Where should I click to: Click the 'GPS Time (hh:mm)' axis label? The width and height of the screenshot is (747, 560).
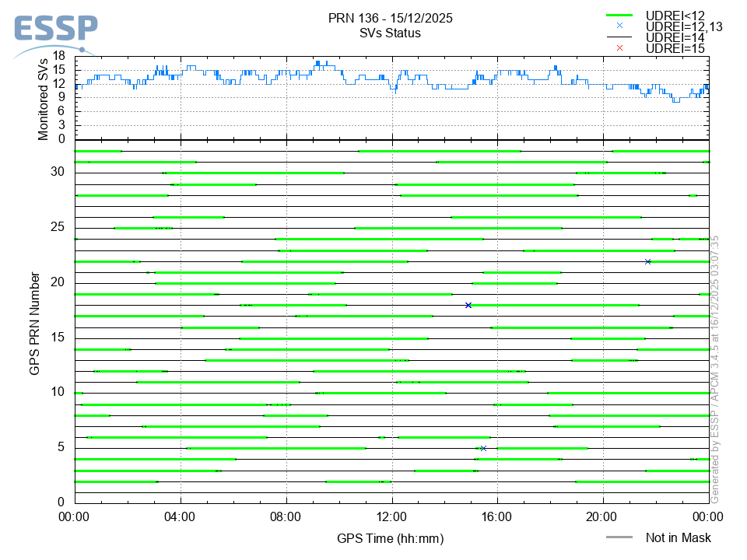click(x=390, y=537)
